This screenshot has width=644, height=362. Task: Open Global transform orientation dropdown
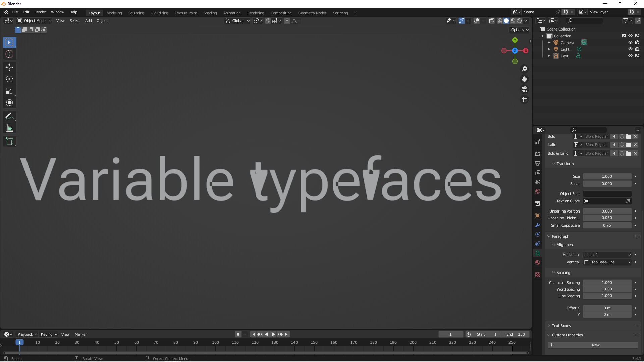[237, 21]
